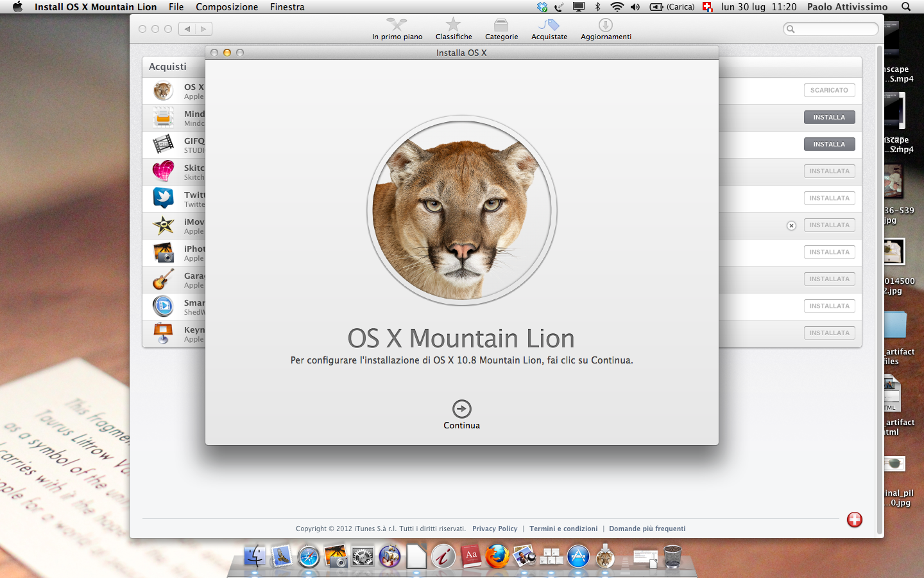Click the Bluetooth menu bar icon

point(597,7)
